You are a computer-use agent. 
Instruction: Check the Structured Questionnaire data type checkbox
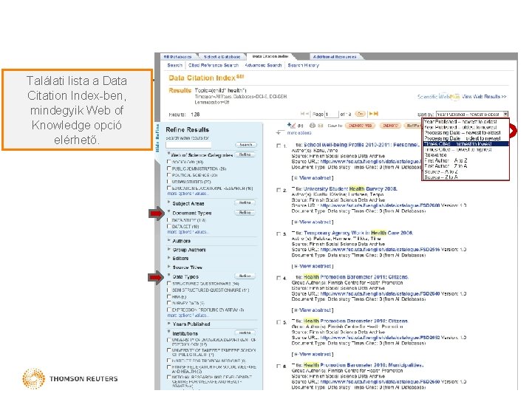168,283
